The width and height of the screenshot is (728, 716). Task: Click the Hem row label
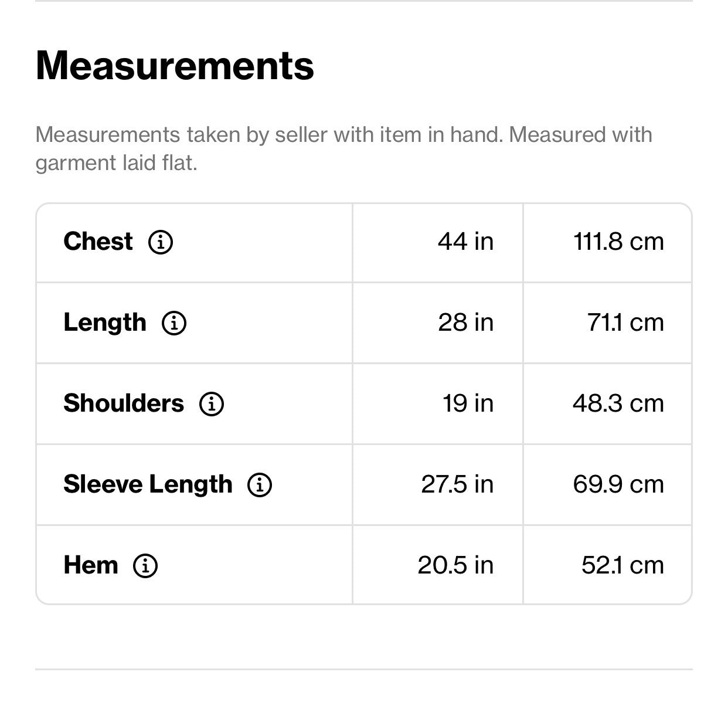point(91,565)
